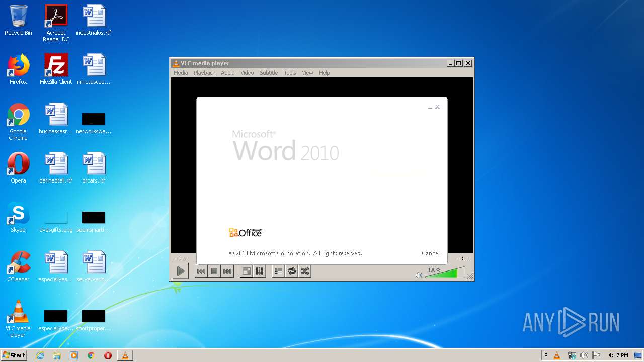Open the Audio menu in VLC

[x=228, y=73]
